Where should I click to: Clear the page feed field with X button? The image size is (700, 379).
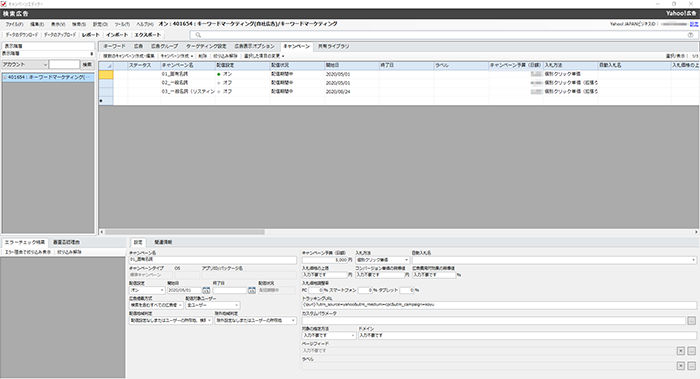point(681,351)
